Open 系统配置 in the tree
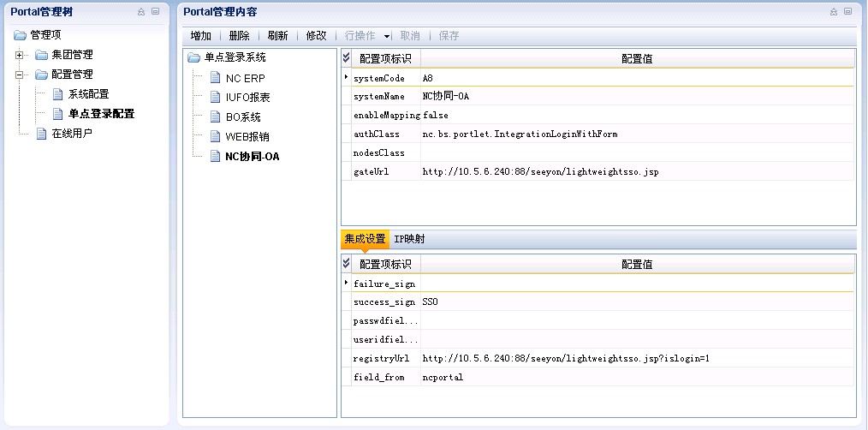 pyautogui.click(x=88, y=94)
